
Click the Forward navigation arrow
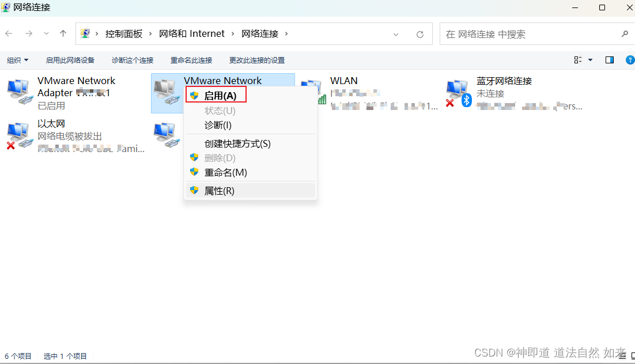click(x=29, y=33)
